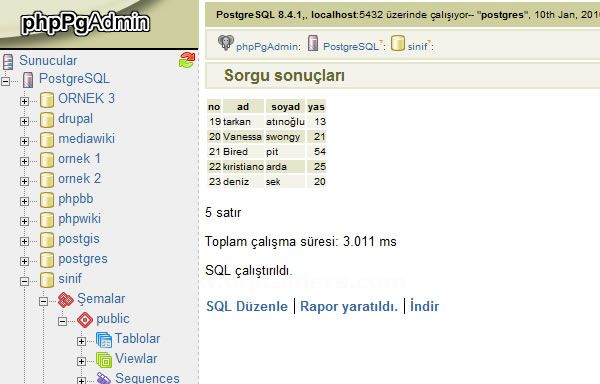Click the ORNEK 3 database icon
600x384 pixels.
[47, 100]
